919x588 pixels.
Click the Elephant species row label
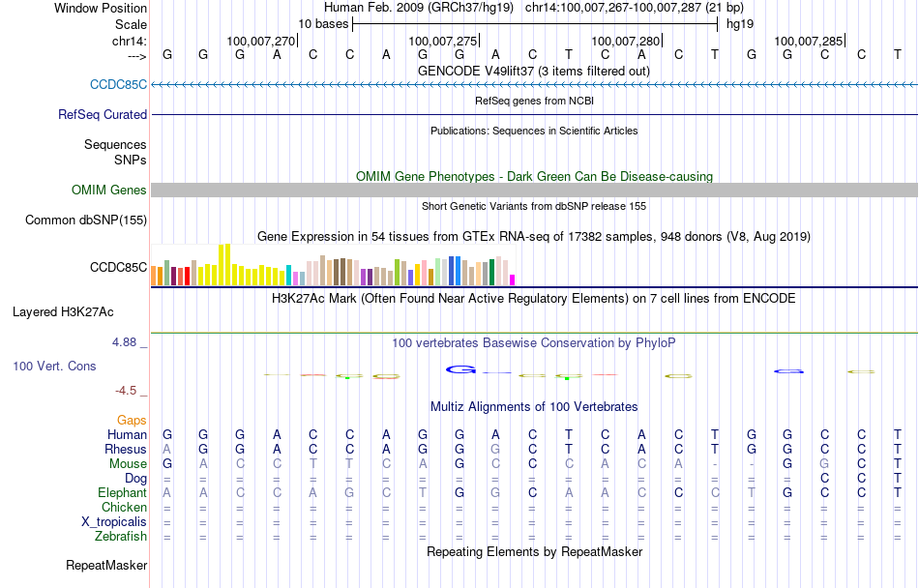tap(122, 493)
